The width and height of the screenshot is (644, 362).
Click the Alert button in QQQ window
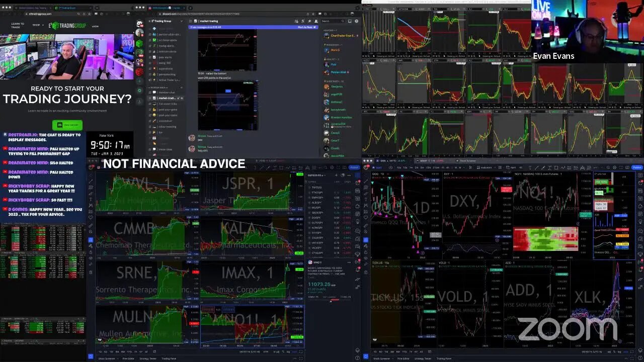click(512, 167)
